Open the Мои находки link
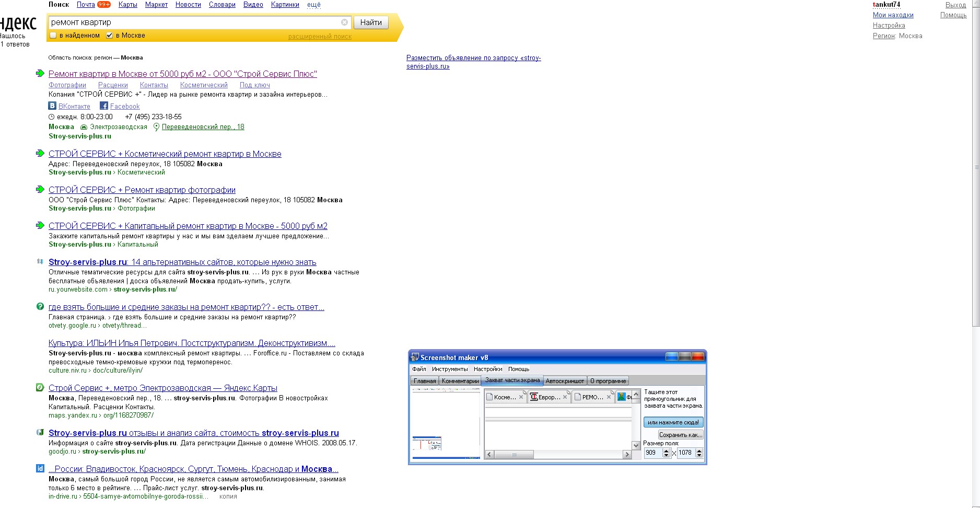980x508 pixels. (893, 15)
